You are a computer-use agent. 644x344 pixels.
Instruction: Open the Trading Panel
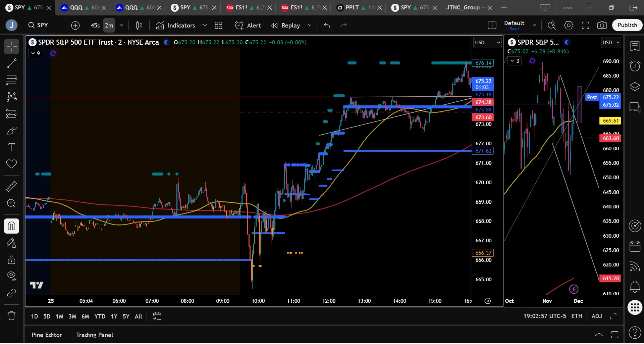(x=95, y=335)
